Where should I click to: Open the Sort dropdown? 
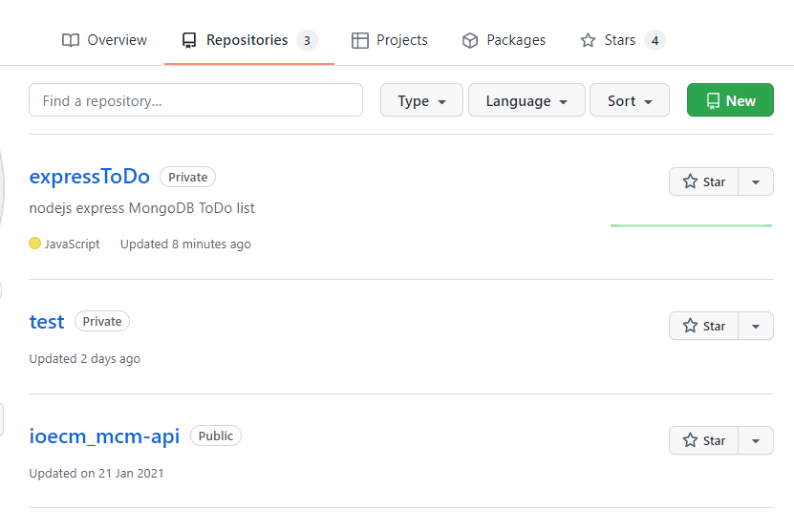pyautogui.click(x=630, y=100)
